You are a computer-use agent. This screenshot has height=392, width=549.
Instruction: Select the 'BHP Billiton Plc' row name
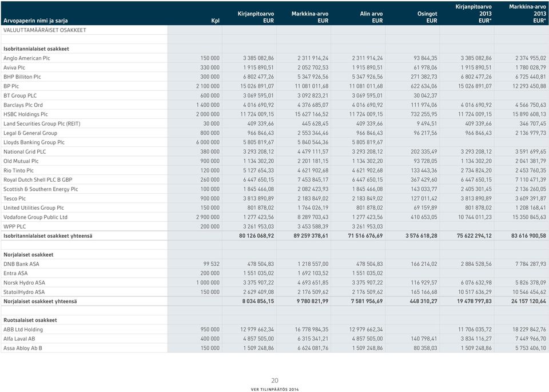[22, 77]
